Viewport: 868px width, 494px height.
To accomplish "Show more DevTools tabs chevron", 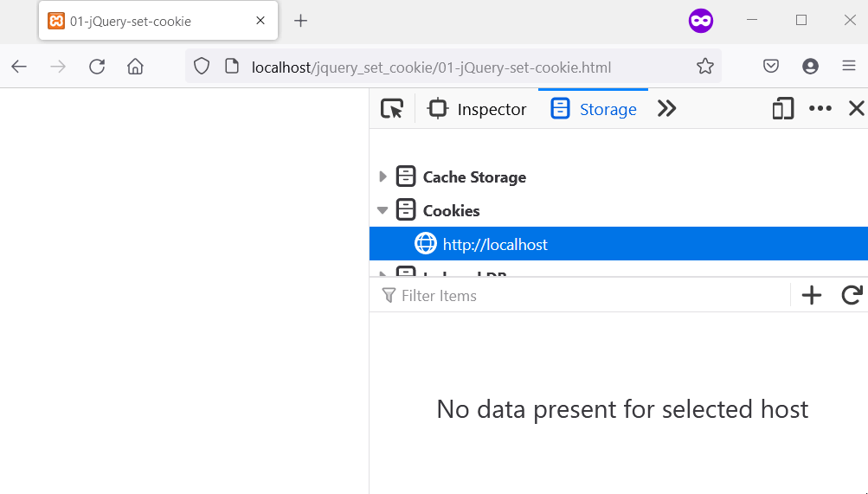I will (x=666, y=109).
